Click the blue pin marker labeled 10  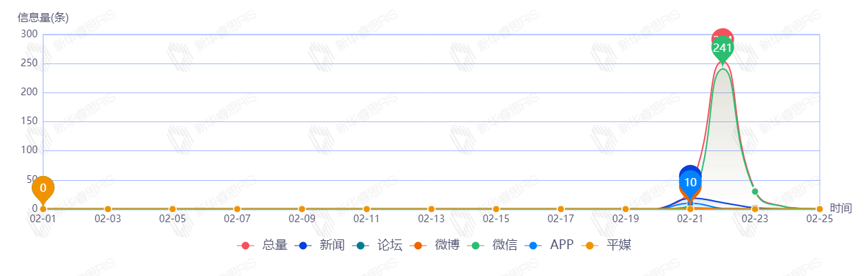click(690, 182)
